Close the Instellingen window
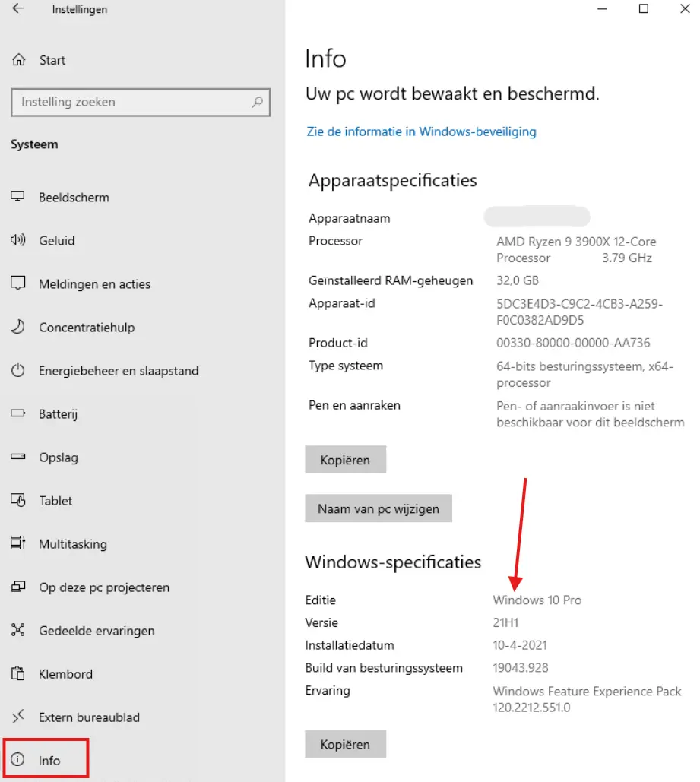Screen dimensions: 700x782 coord(685,8)
